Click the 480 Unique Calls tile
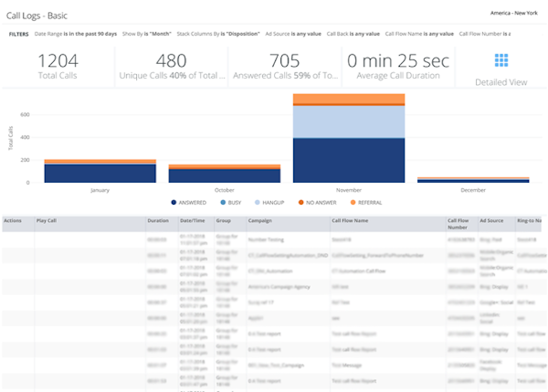 (172, 66)
